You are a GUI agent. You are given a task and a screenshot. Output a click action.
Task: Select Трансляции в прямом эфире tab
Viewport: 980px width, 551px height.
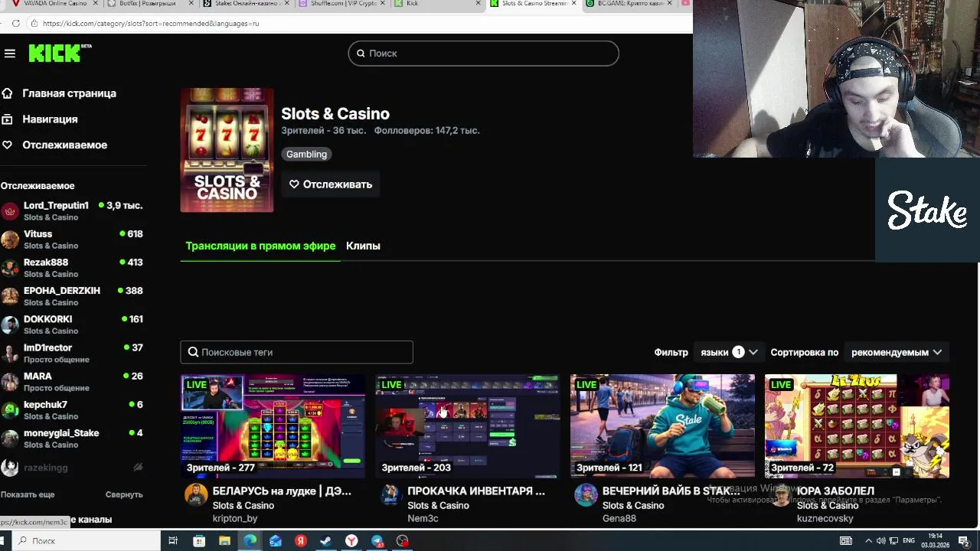pyautogui.click(x=260, y=246)
